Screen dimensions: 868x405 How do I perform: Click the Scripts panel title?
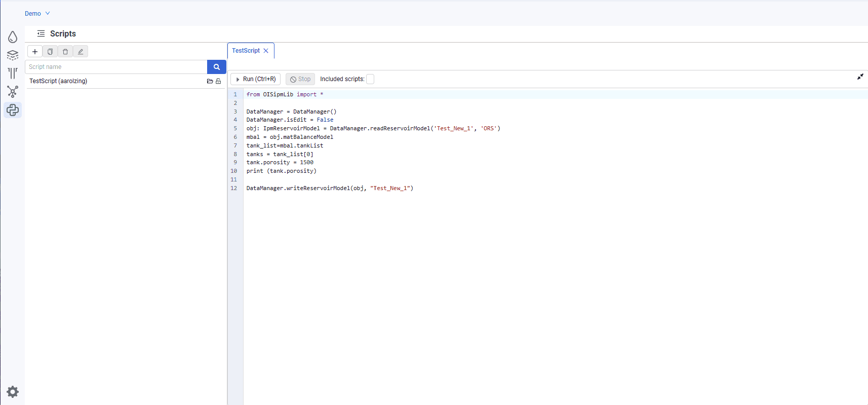(63, 33)
